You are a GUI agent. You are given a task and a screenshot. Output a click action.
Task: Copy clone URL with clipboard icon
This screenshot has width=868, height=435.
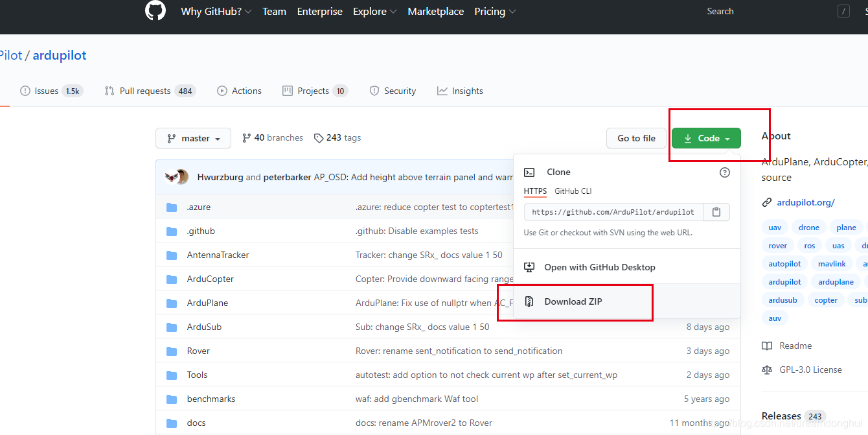coord(716,212)
